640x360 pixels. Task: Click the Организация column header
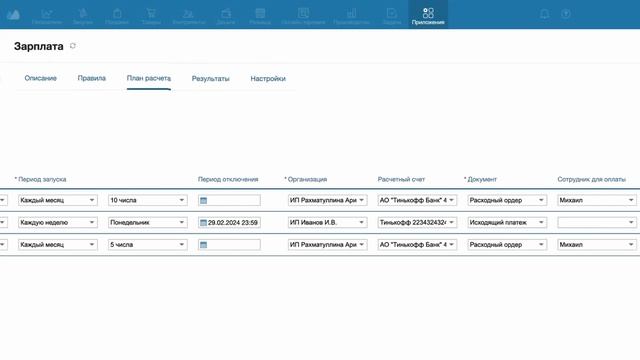pyautogui.click(x=306, y=179)
